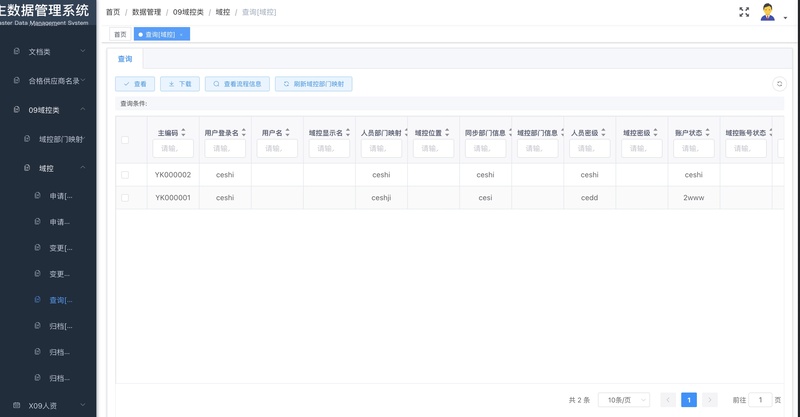Click 09域控类 in the breadcrumb

click(188, 12)
